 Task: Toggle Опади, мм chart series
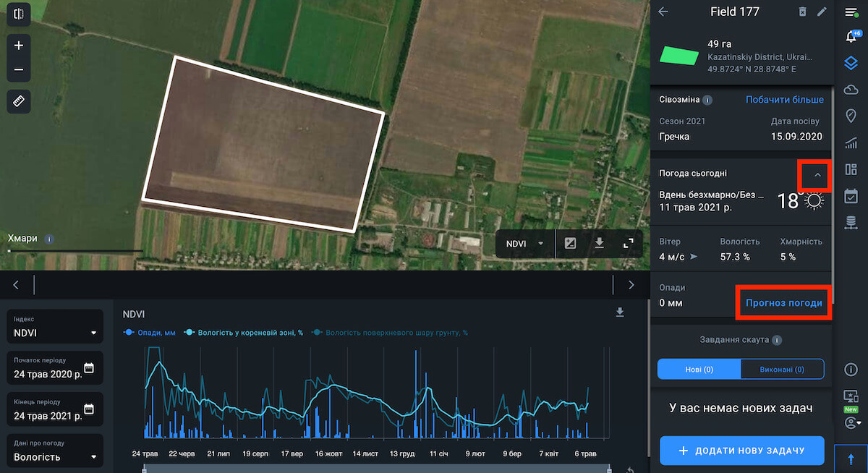pos(150,333)
